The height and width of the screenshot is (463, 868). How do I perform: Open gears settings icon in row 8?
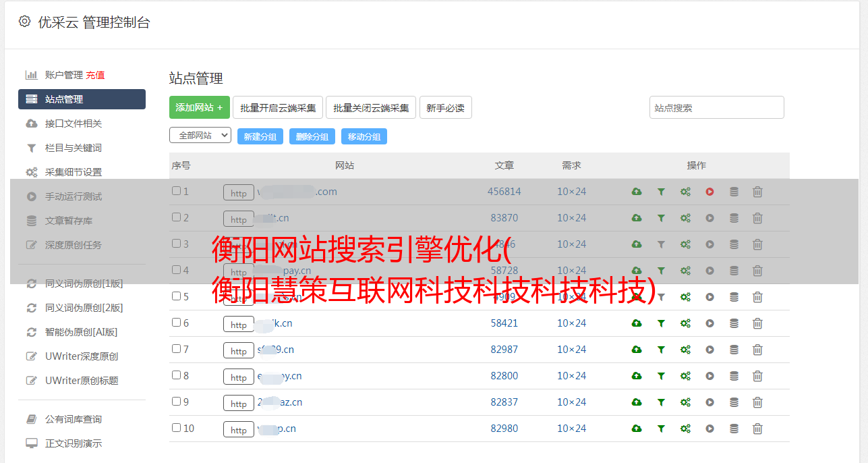(x=685, y=376)
